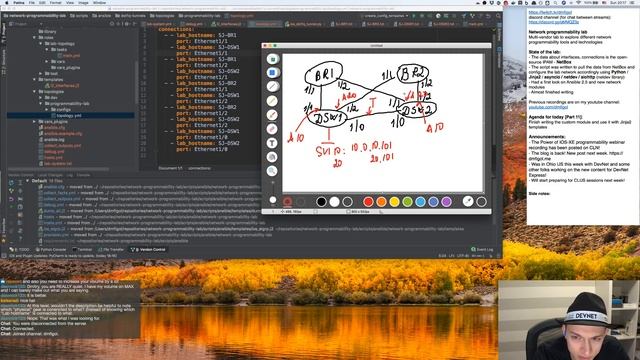Select ansible.cfg in the project tree
640x360 pixels.
tap(54, 127)
